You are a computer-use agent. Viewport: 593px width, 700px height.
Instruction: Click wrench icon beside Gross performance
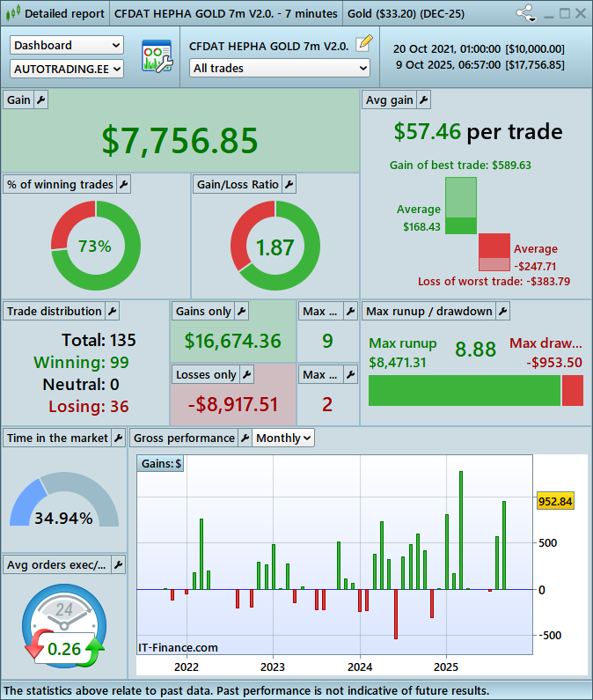245,438
